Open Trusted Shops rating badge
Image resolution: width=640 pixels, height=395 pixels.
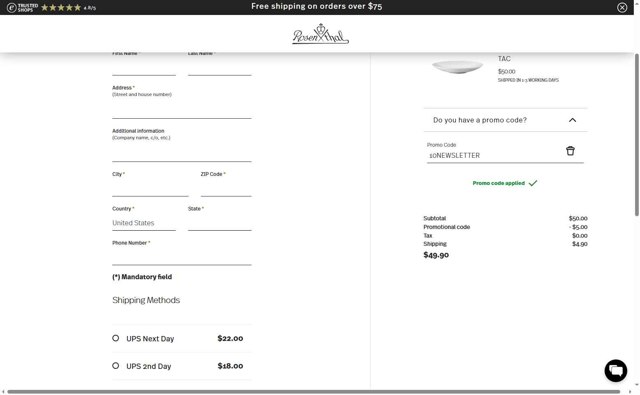click(51, 7)
